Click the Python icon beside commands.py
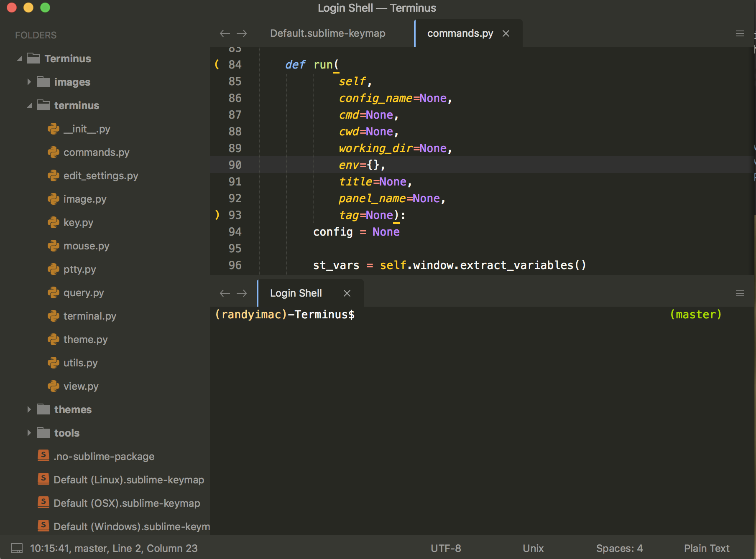756x559 pixels. click(54, 152)
